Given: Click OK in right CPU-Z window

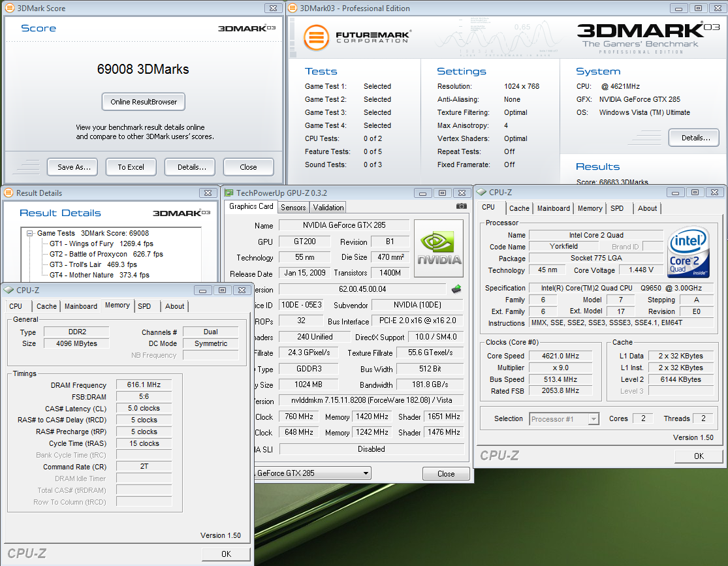Looking at the screenshot, I should (699, 456).
